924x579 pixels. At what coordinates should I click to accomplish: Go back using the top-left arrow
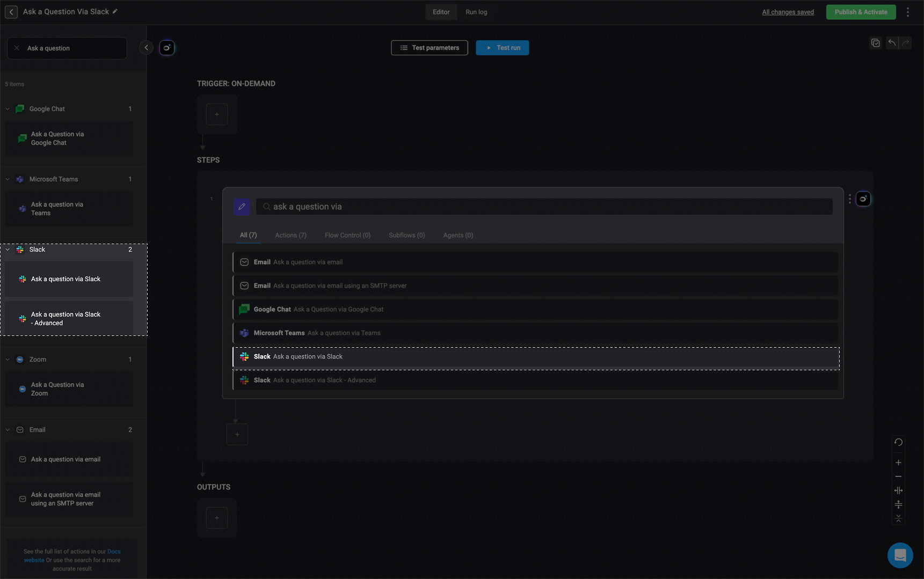click(11, 12)
